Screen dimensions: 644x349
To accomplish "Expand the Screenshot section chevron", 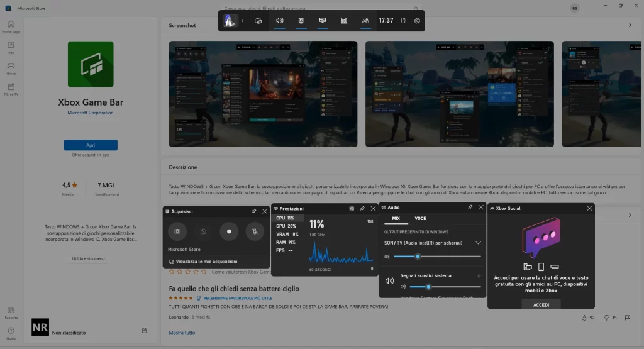I will [630, 25].
